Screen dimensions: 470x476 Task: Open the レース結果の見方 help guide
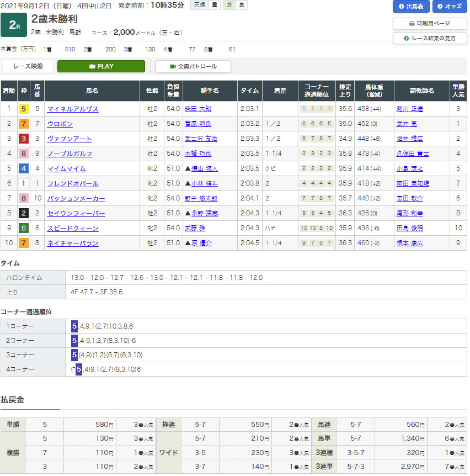point(429,38)
